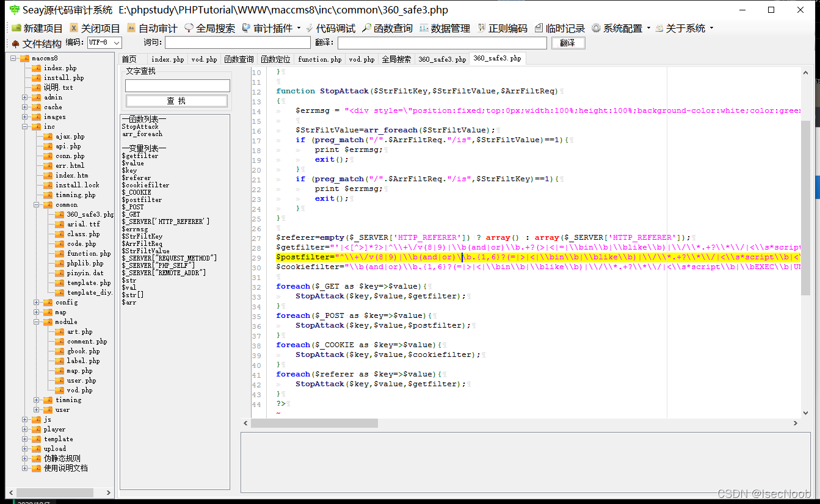Select template.php in the file tree
The width and height of the screenshot is (820, 504).
[89, 283]
